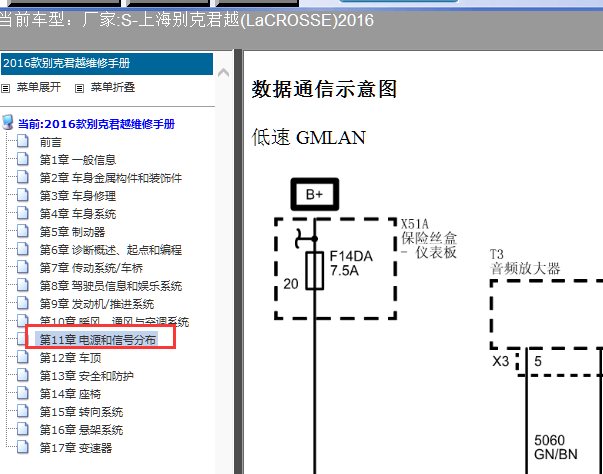The width and height of the screenshot is (603, 474).
Task: Click the page icon next to 第9章 发动机/推进系统
Action: (x=23, y=303)
